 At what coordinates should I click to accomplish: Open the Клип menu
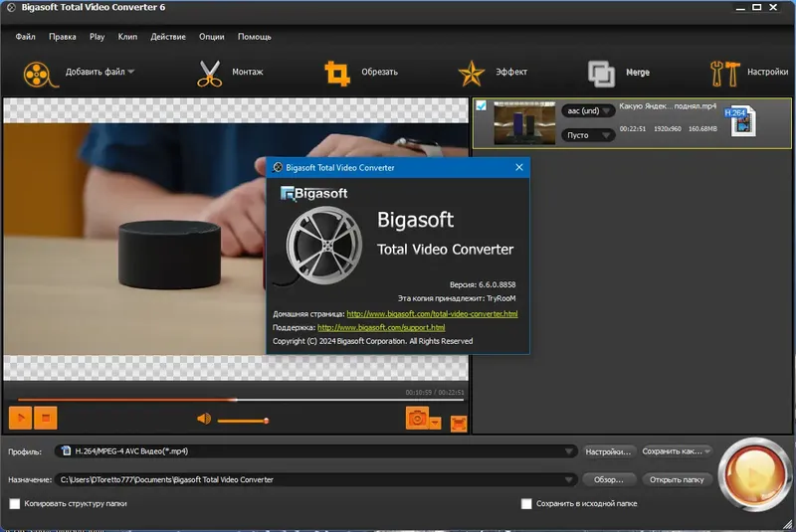click(127, 37)
